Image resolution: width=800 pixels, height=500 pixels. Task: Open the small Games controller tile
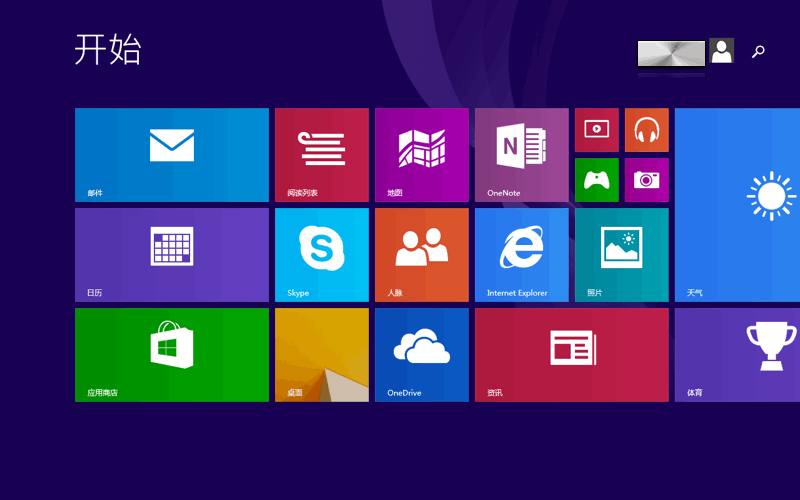pyautogui.click(x=597, y=180)
